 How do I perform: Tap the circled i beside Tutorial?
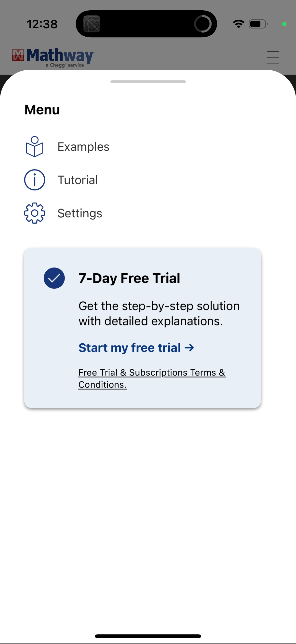pyautogui.click(x=34, y=180)
